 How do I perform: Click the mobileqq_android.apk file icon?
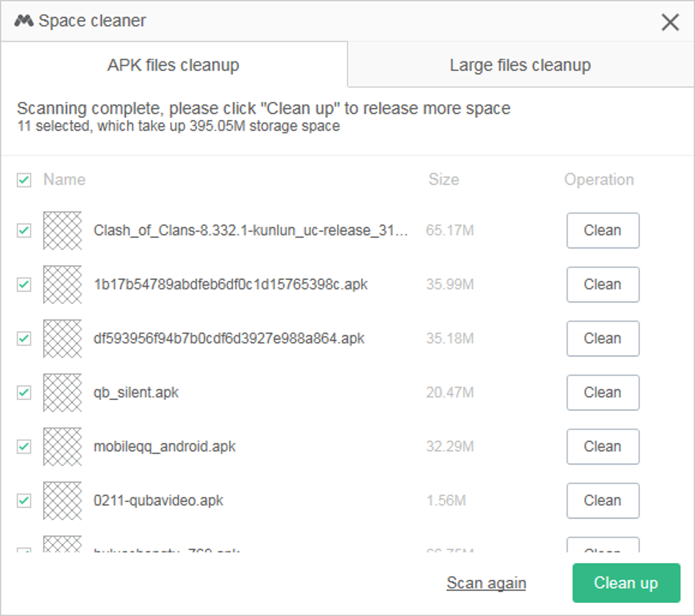pyautogui.click(x=62, y=446)
